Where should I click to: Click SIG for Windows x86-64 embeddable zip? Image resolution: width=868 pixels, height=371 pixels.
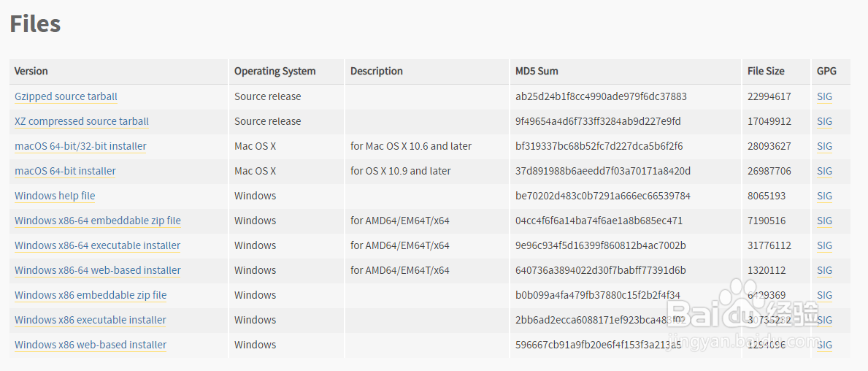(824, 221)
